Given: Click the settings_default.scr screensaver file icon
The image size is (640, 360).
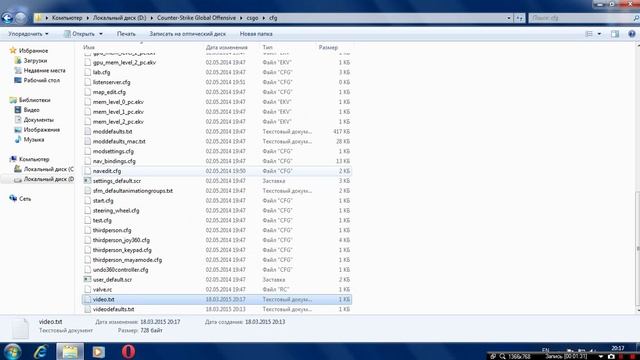Looking at the screenshot, I should pyautogui.click(x=87, y=181).
